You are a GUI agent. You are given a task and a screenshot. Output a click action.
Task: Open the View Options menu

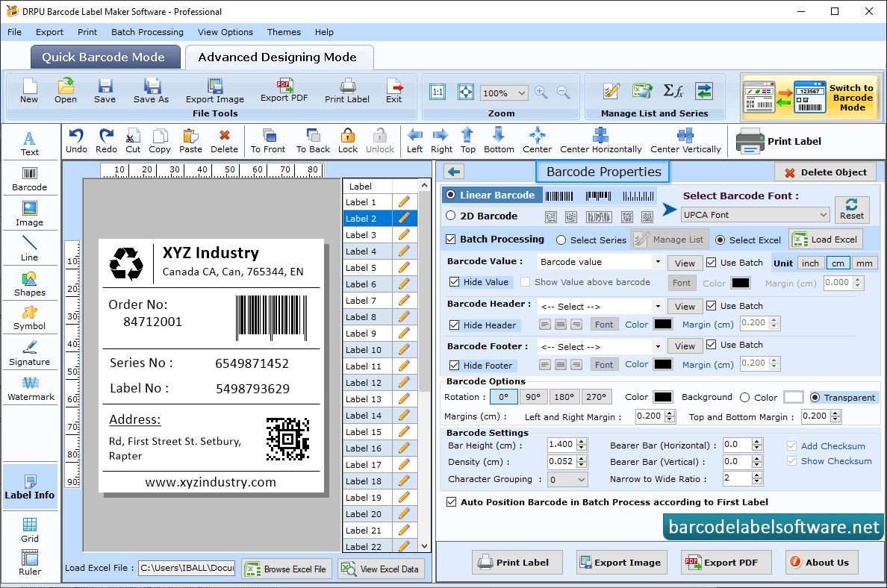pyautogui.click(x=225, y=32)
